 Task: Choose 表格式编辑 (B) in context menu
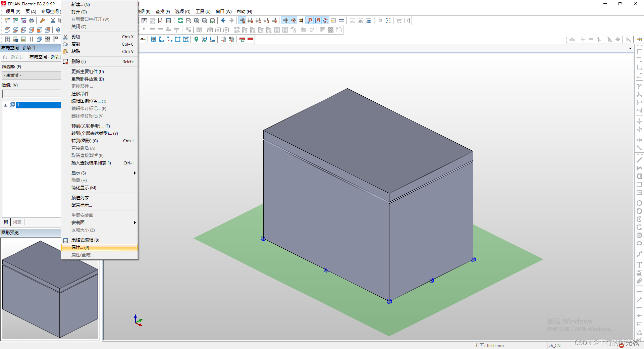coord(100,240)
